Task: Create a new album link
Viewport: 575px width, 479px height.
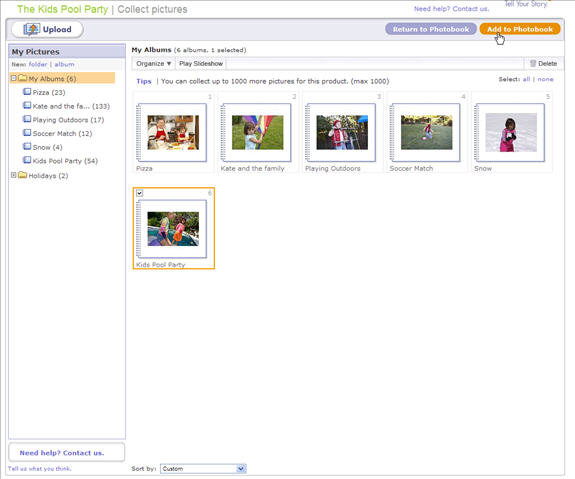Action: tap(64, 64)
